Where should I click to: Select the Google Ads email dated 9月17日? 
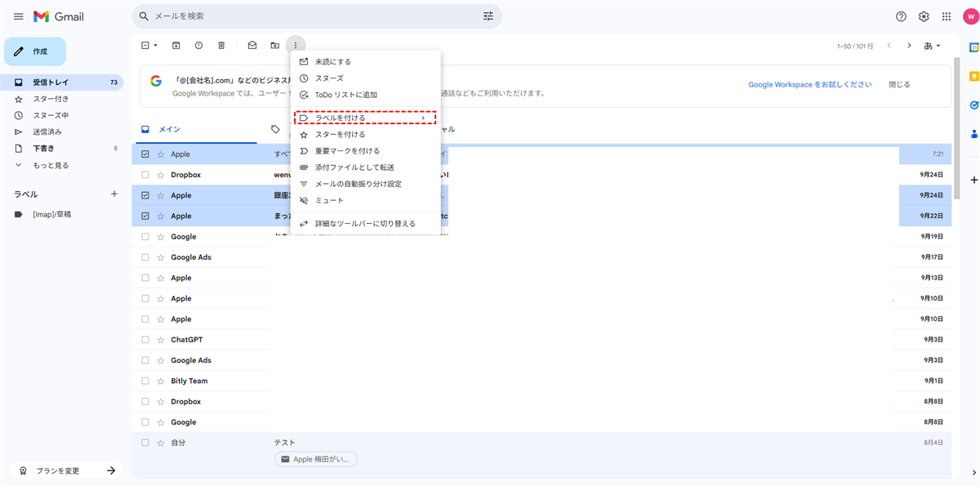145,257
